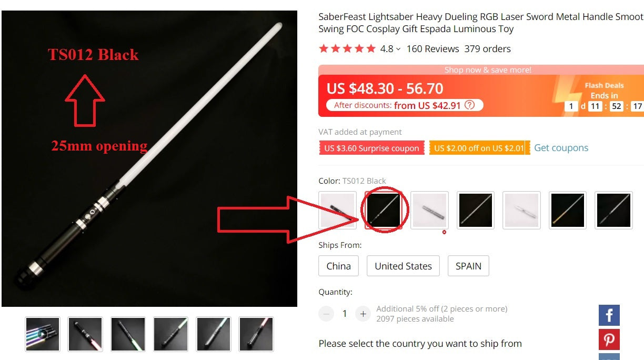View the last gallery thumbnail with pink blade
Image resolution: width=644 pixels, height=360 pixels.
click(x=256, y=334)
